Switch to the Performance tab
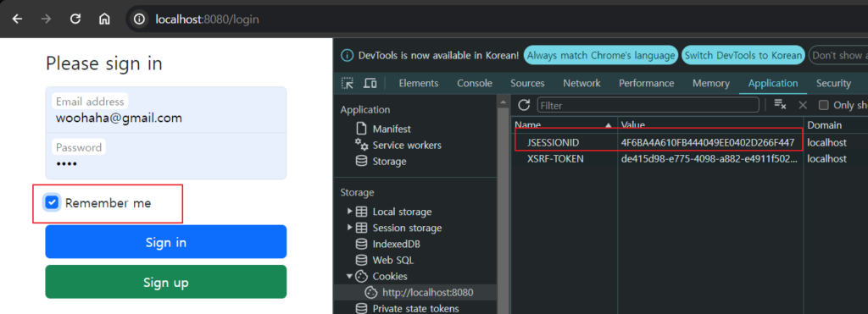The image size is (868, 314). pos(647,84)
